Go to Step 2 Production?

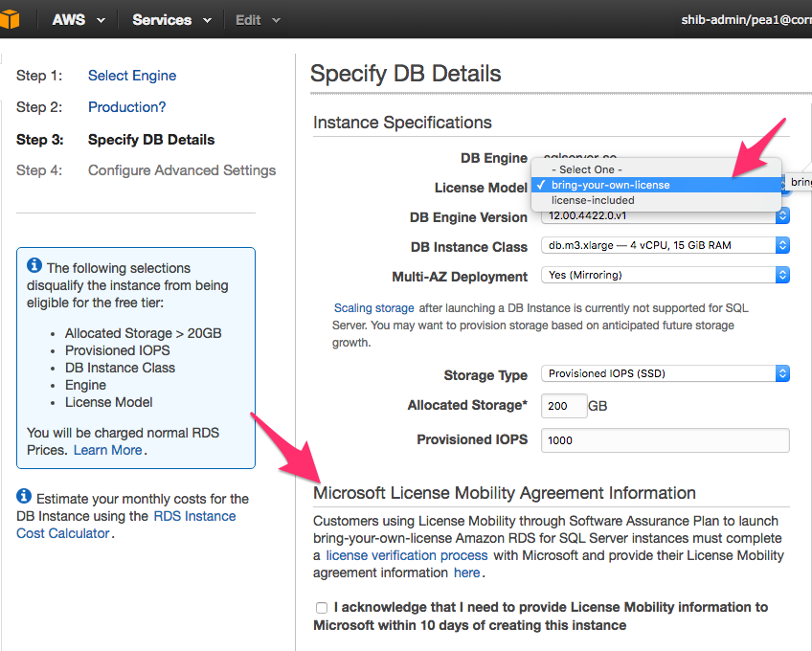126,107
